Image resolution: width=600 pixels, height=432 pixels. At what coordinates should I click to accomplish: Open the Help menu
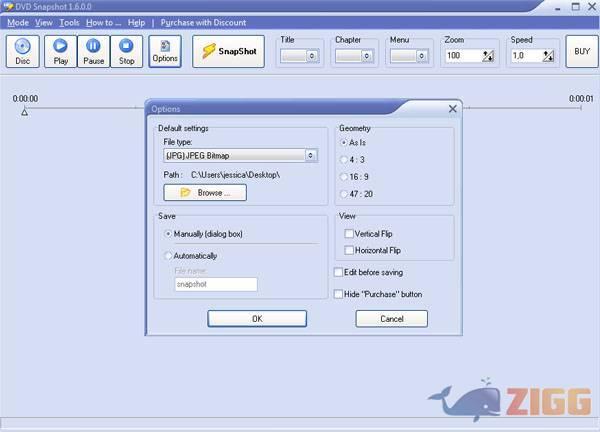(136, 23)
